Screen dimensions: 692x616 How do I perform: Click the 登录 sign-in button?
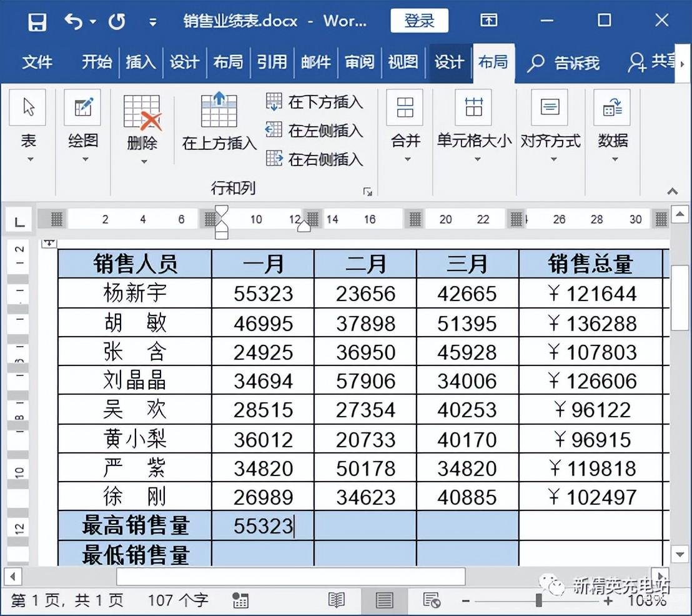click(x=419, y=21)
